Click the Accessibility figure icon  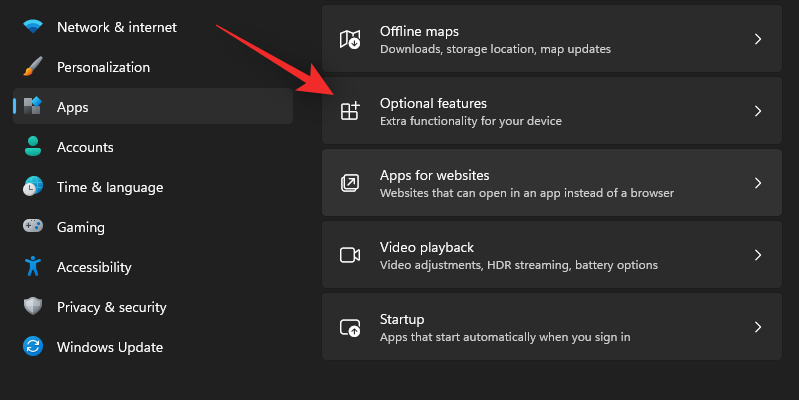tap(33, 267)
